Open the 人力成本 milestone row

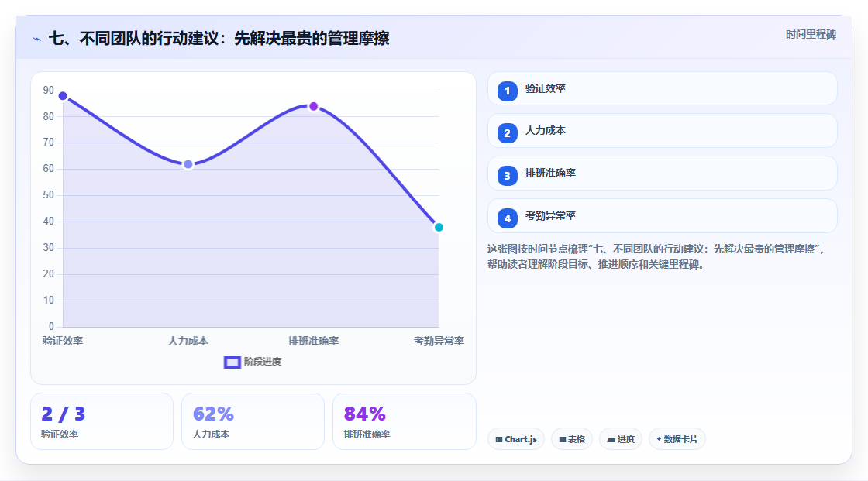tap(662, 131)
